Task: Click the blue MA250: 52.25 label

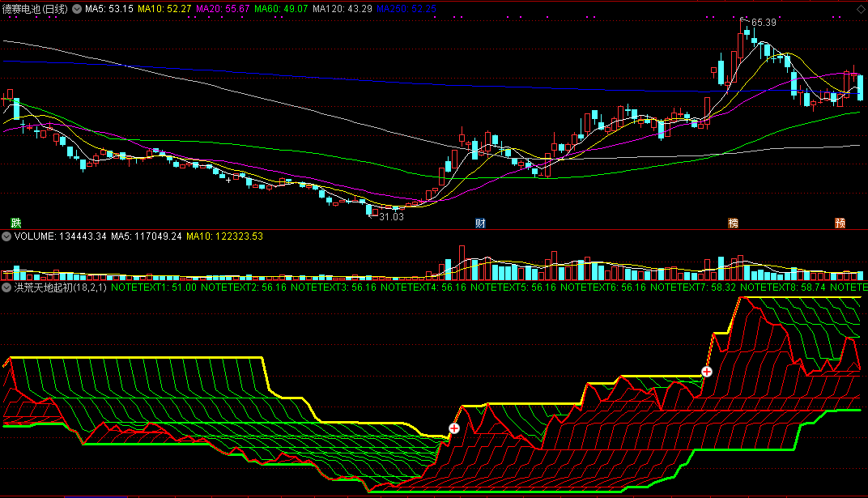Action: point(406,9)
